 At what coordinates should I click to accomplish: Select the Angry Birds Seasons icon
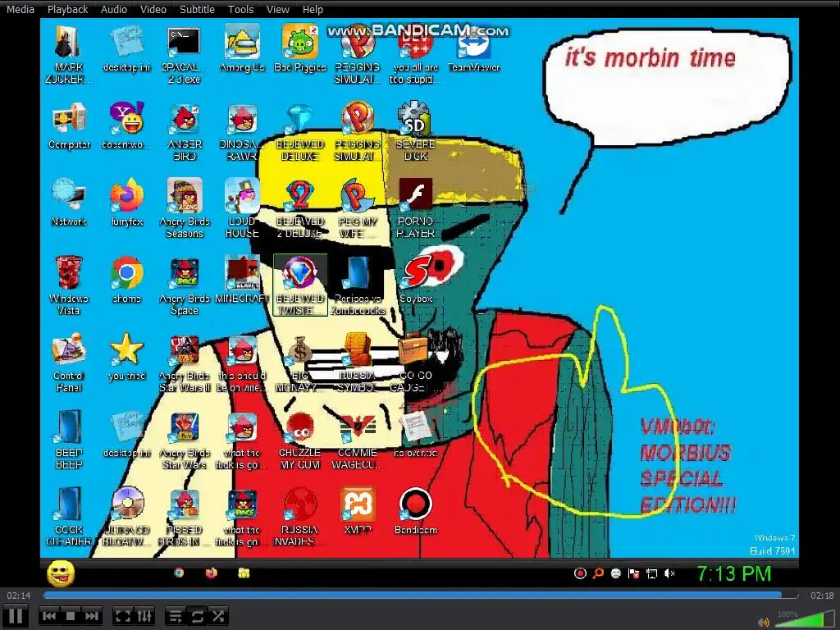pyautogui.click(x=185, y=209)
